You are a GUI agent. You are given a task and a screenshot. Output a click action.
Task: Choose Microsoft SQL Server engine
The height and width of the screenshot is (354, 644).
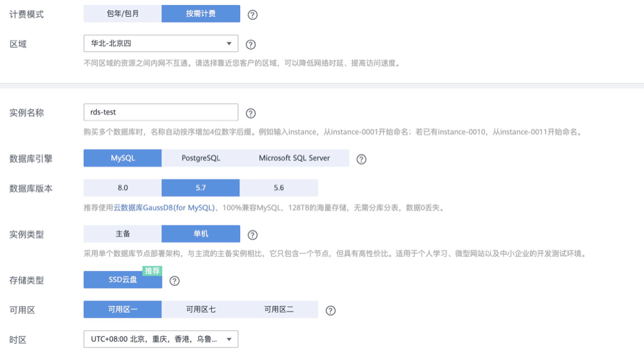click(x=294, y=158)
